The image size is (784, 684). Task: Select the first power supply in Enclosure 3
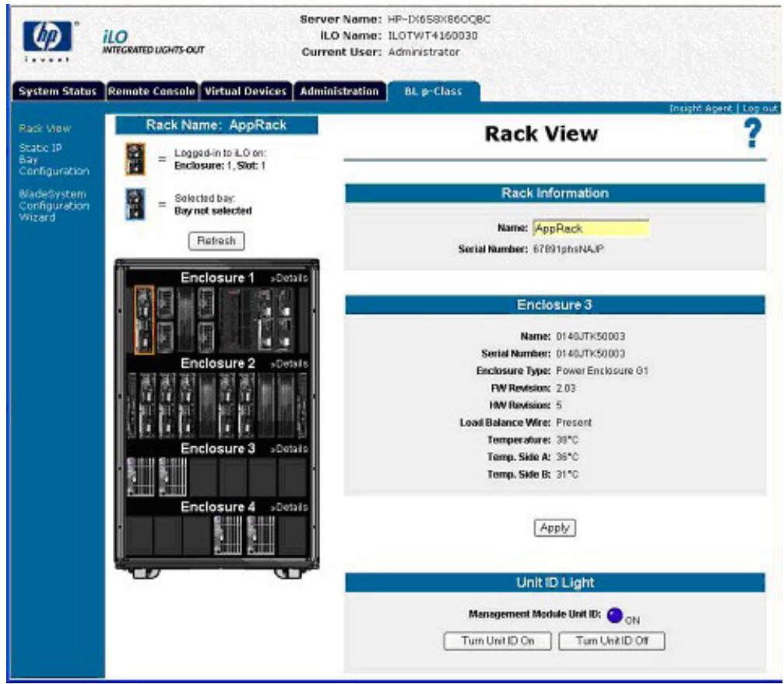click(x=140, y=477)
